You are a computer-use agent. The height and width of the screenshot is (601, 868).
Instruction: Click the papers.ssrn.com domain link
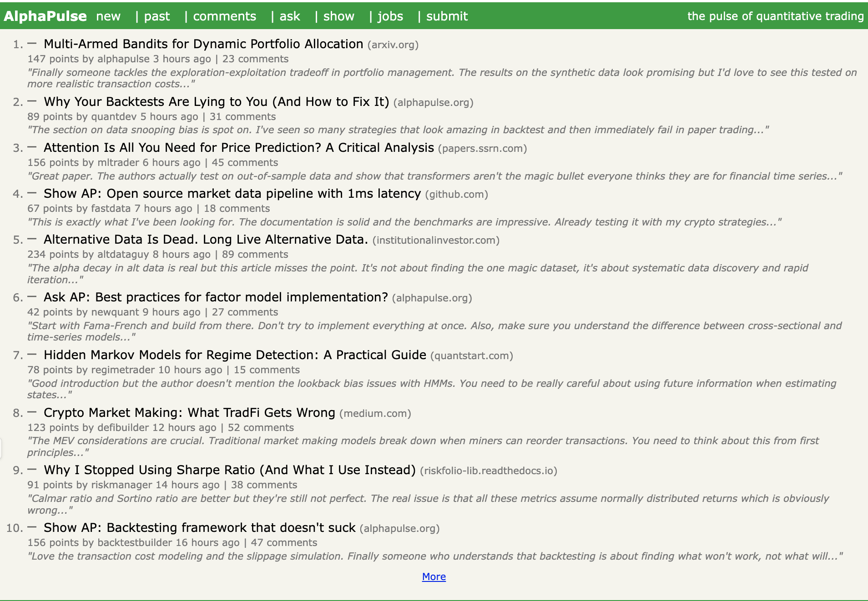click(483, 149)
